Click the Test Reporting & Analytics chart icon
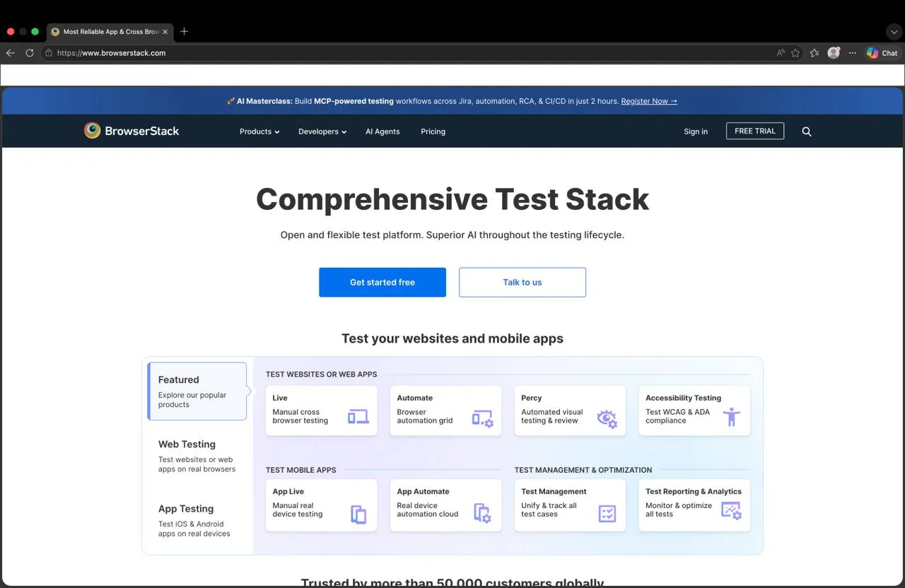This screenshot has height=588, width=905. tap(731, 510)
